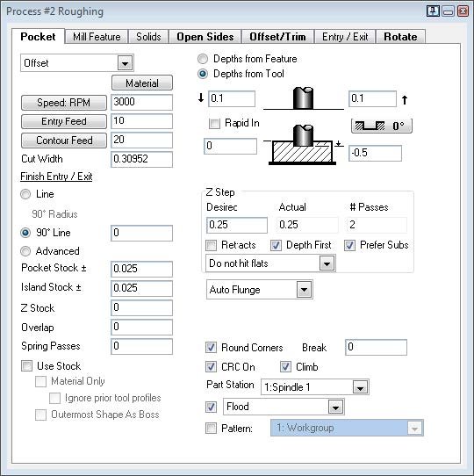Screen dimensions: 474x476
Task: Toggle the coolant checkbox beside Flood
Action: point(211,407)
